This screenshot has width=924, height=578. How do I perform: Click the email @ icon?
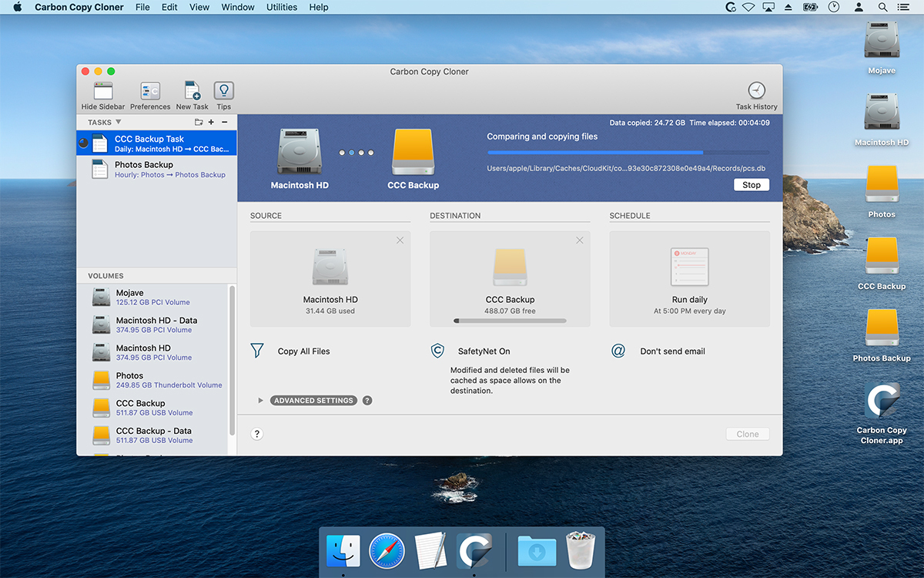[x=618, y=351]
